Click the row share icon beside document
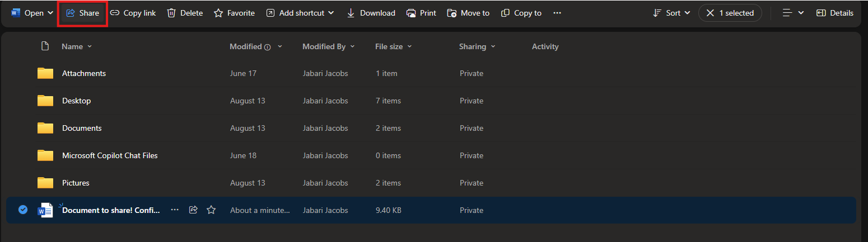This screenshot has height=242, width=868. point(193,210)
